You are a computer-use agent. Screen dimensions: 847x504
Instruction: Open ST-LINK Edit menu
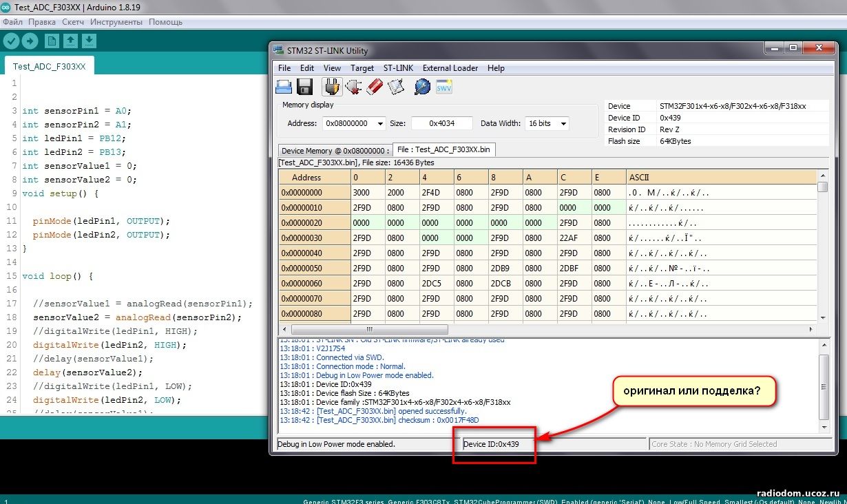[307, 68]
